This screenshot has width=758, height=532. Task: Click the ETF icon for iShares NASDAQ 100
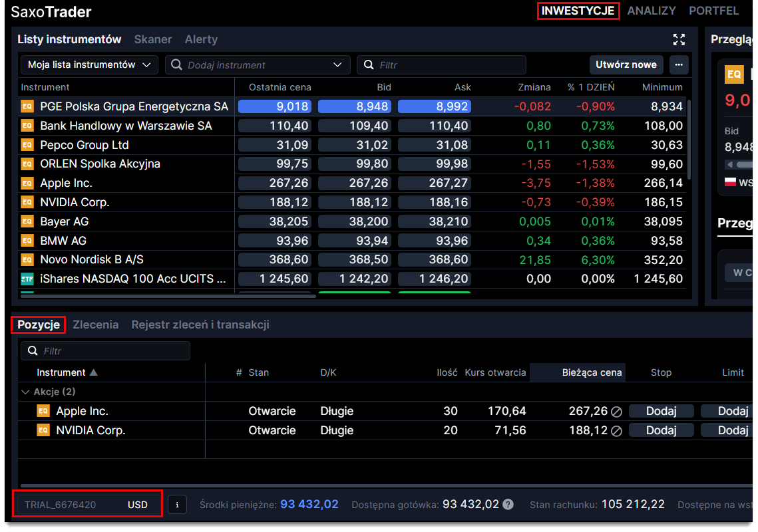click(x=27, y=279)
